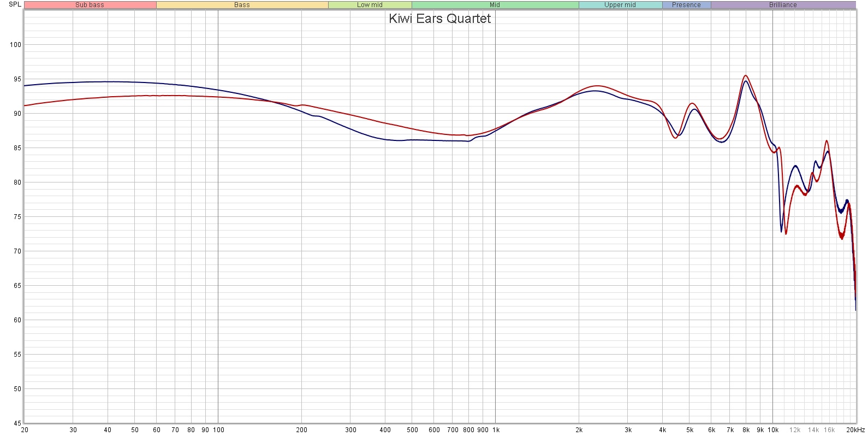Click the 10k frequency axis label
The image size is (868, 436).
(773, 430)
